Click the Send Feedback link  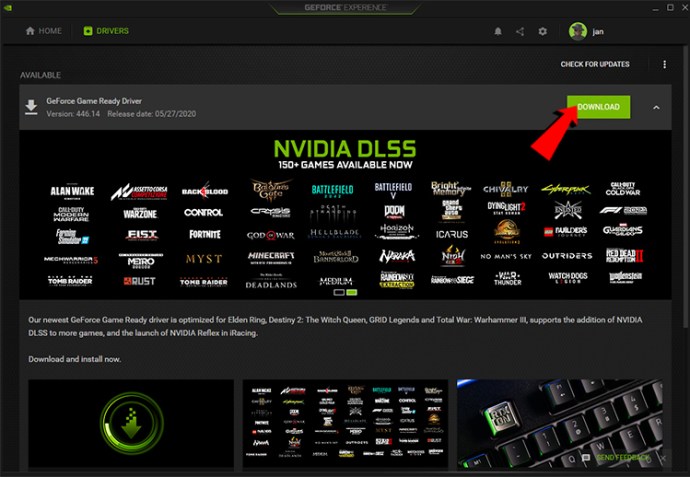coord(622,458)
